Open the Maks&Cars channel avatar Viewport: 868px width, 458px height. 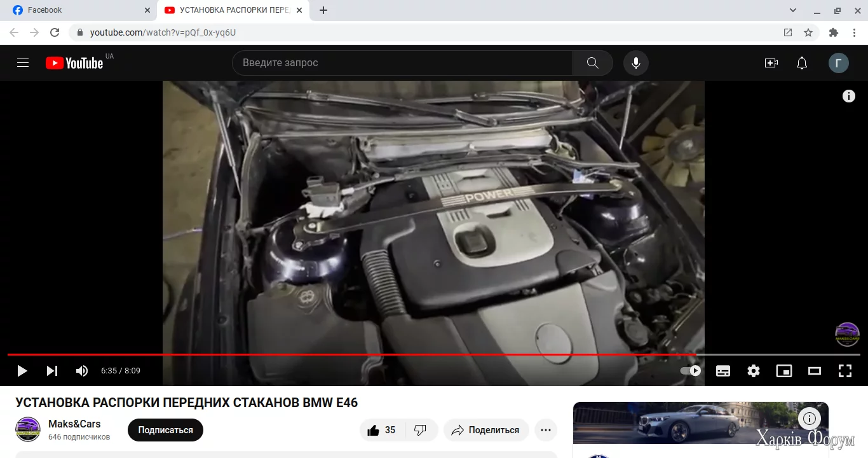click(28, 429)
